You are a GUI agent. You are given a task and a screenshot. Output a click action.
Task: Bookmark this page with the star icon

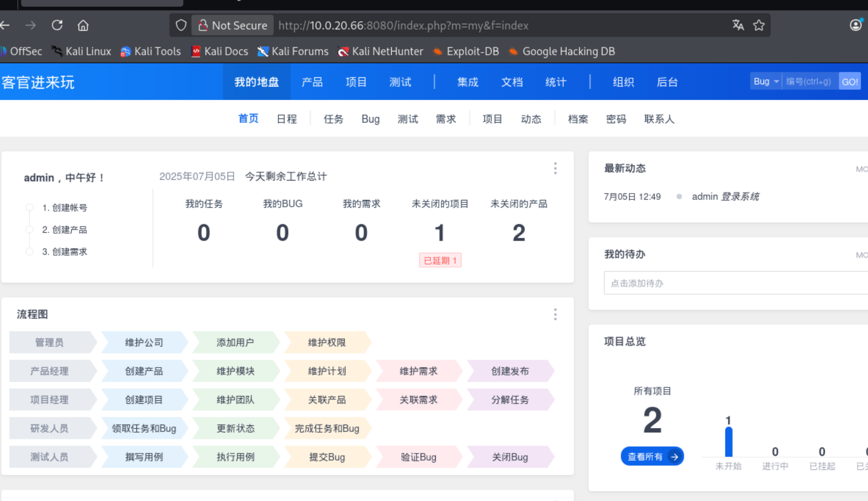[759, 25]
